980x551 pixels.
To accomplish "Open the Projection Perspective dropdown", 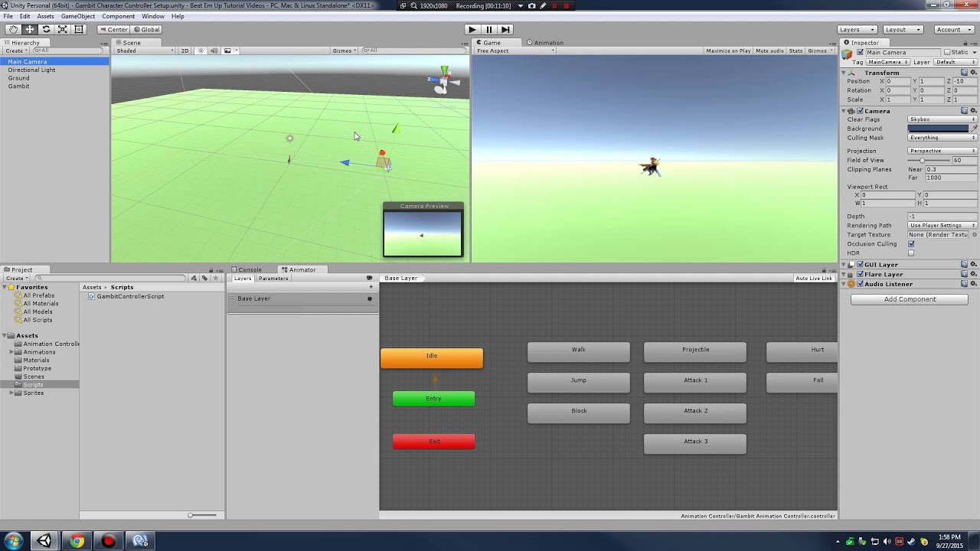I will point(942,151).
